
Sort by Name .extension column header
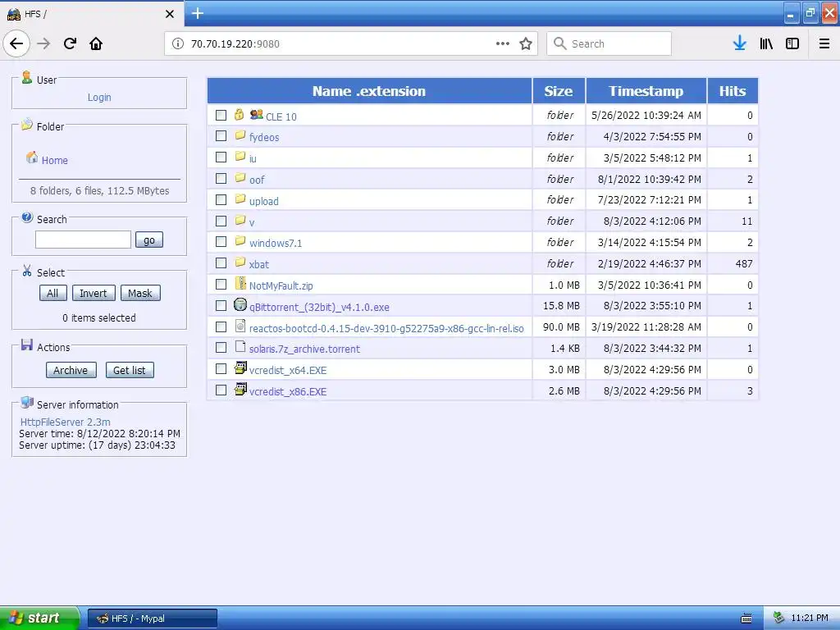tap(369, 91)
